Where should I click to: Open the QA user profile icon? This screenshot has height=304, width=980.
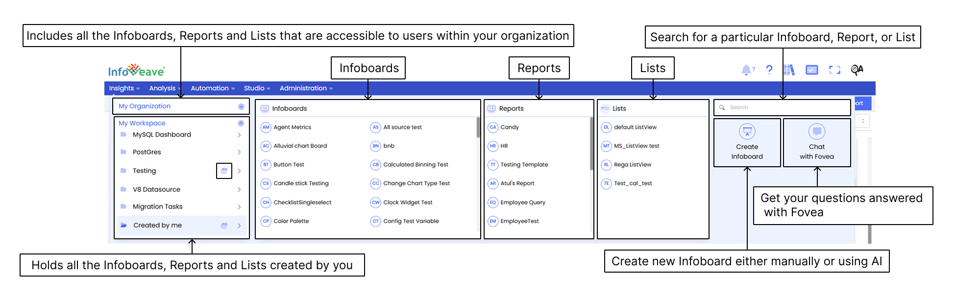(857, 70)
